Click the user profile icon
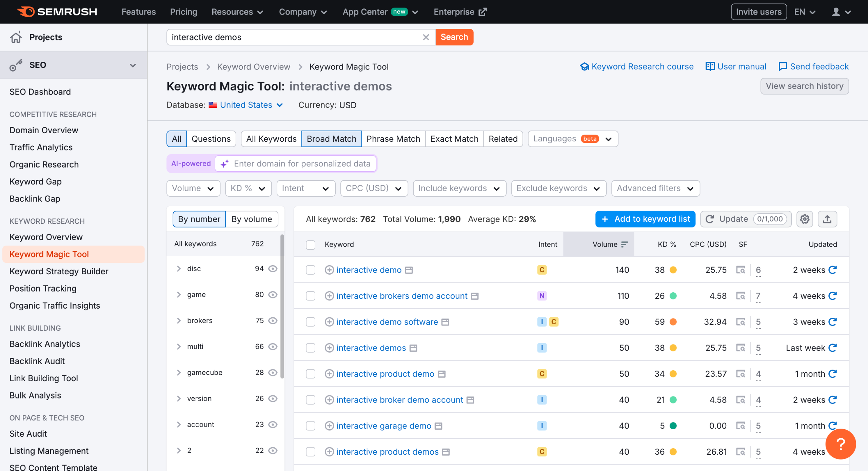Viewport: 868px width, 471px height. coord(836,12)
